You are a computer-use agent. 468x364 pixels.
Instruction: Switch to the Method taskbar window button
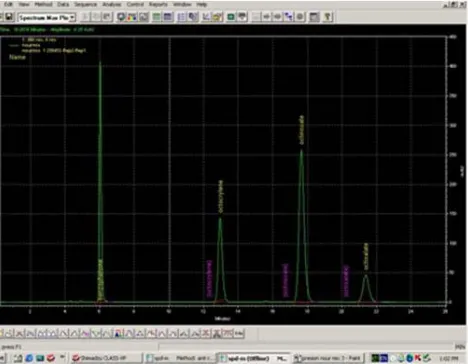(180, 358)
